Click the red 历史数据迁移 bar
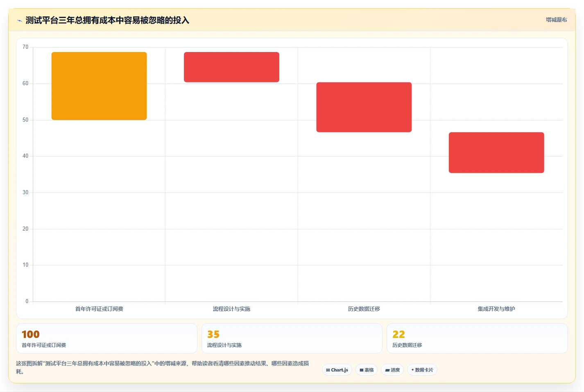 point(364,107)
